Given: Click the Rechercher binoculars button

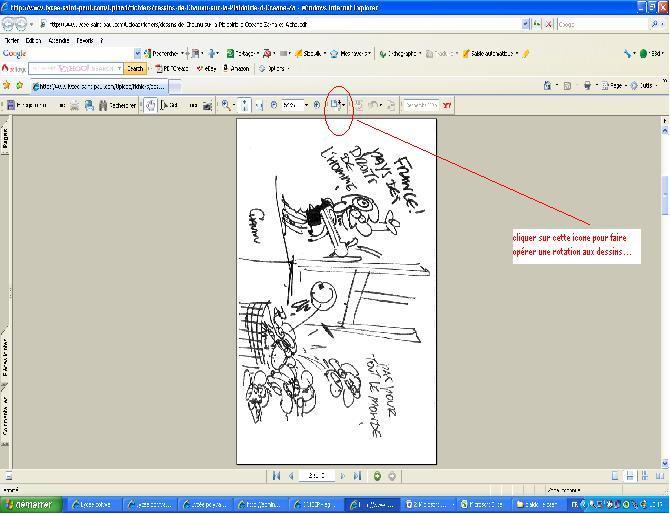Looking at the screenshot, I should pos(118,105).
